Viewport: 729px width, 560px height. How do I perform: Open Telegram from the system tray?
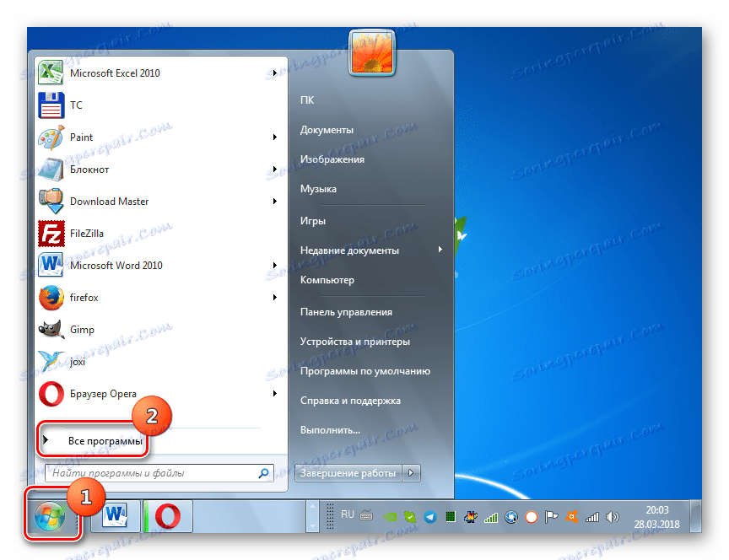coord(430,517)
